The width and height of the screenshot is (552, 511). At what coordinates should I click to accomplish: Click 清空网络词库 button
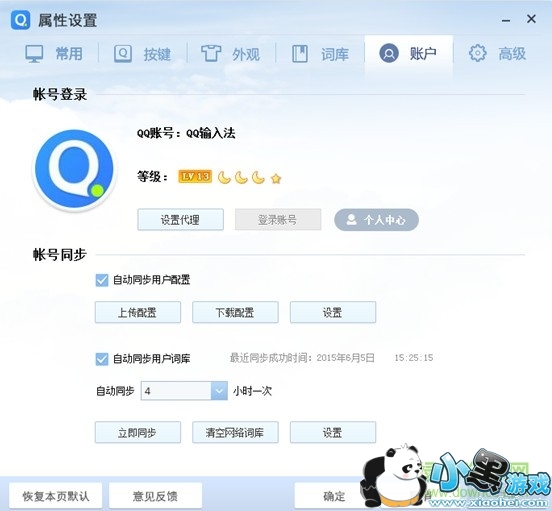(235, 432)
